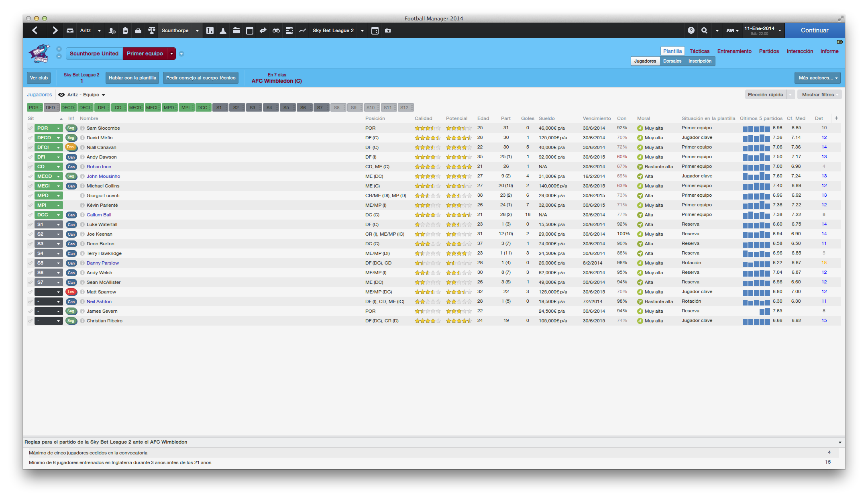The width and height of the screenshot is (868, 501).
Task: Go forward with the right arrow
Action: tap(55, 31)
